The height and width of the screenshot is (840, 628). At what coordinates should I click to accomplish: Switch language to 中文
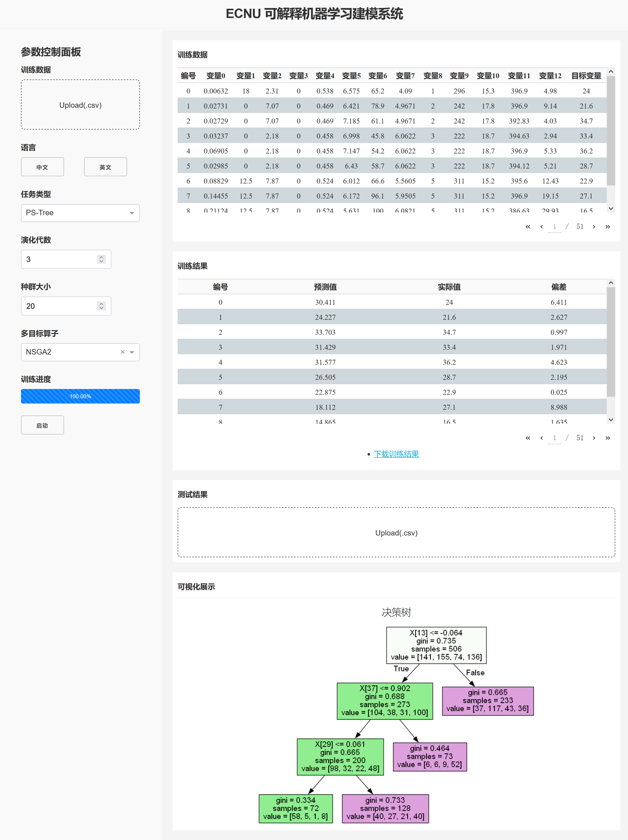tap(42, 167)
